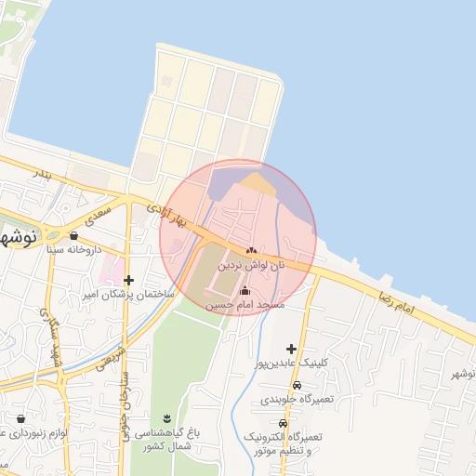Screen dimensions: 476x476
Task: Click the شریعتی street label
Action: tap(111, 359)
